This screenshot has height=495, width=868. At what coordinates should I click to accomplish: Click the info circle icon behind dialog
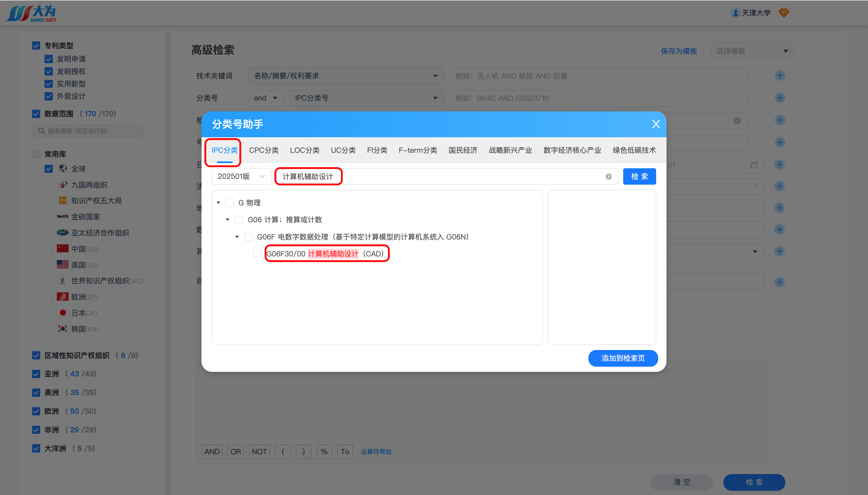[x=737, y=120]
